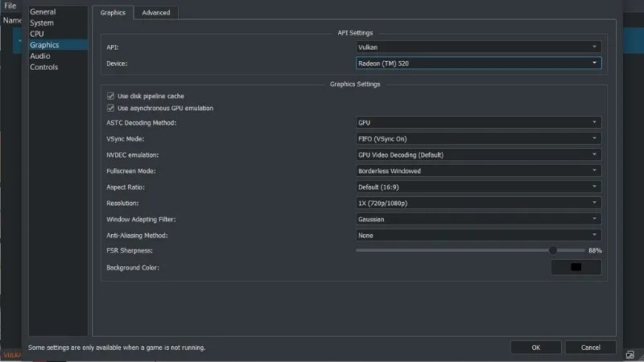Click the Cancel button
Viewport: 644px width, 362px height.
click(590, 348)
